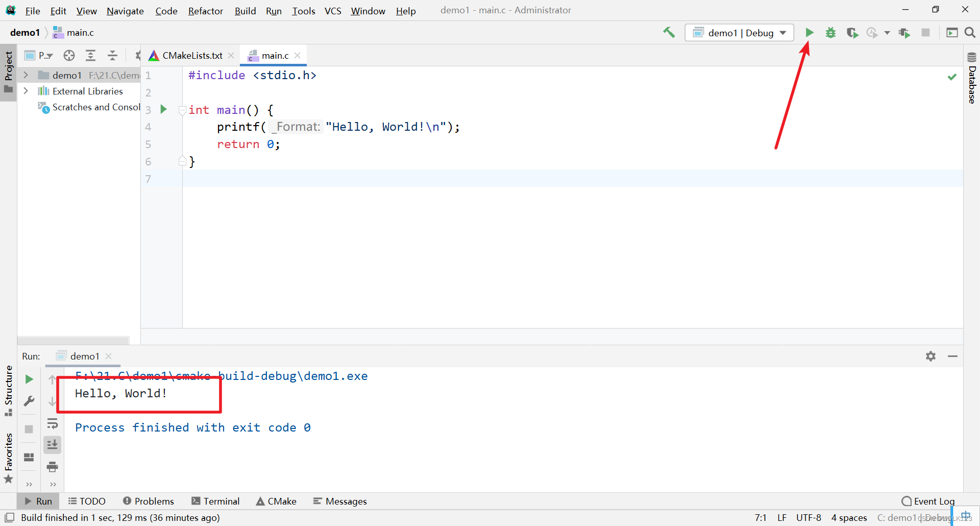Open the Event Log

928,501
